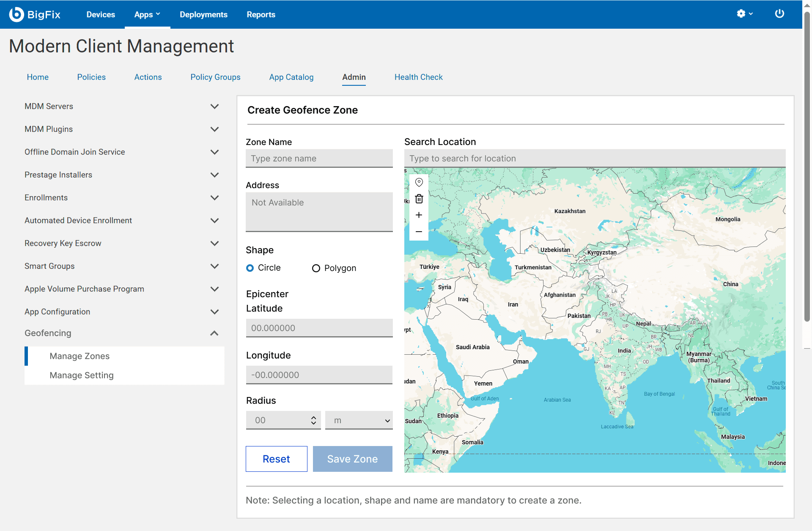Click the map location pin marker tool
Viewport: 812px width, 531px height.
coord(419,183)
